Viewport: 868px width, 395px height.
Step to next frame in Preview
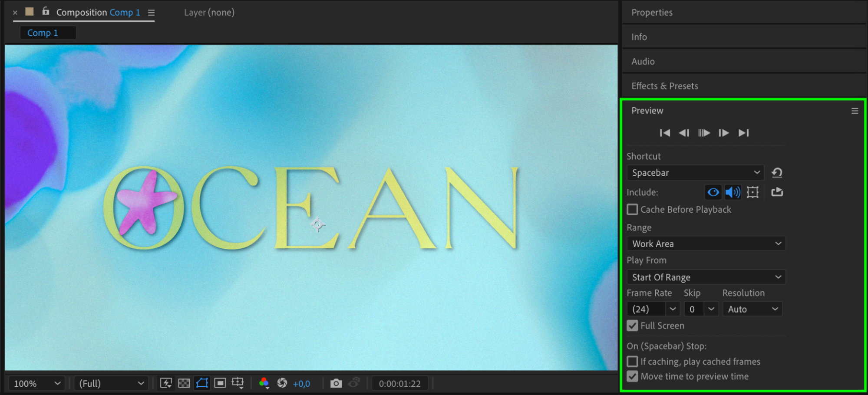[723, 133]
